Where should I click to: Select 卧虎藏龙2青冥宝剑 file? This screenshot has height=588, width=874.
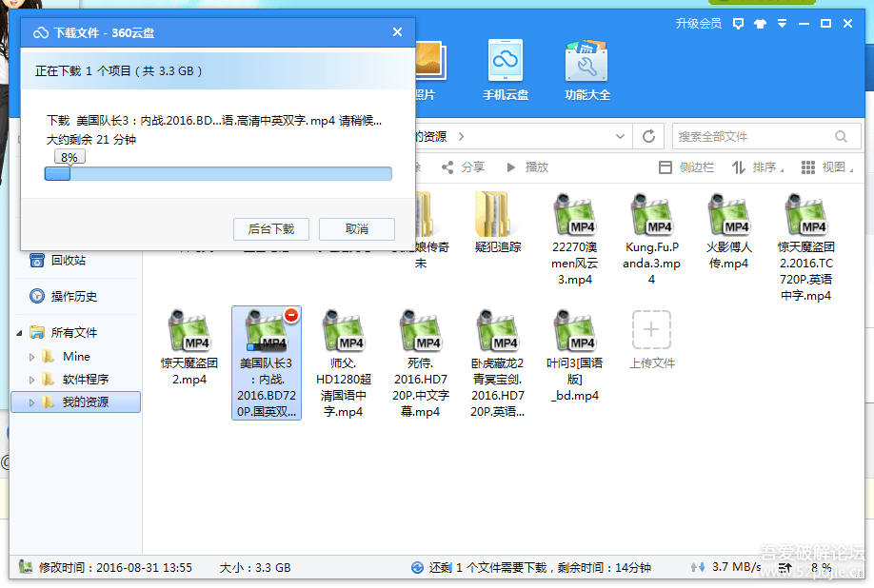point(497,363)
